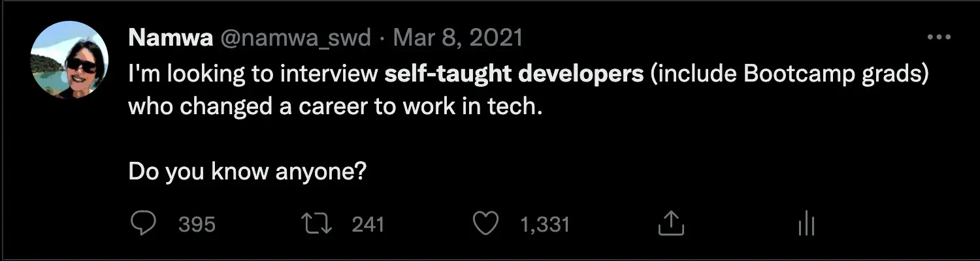Click the Mar 8, 2021 timestamp
The image size is (980, 261).
click(x=458, y=38)
